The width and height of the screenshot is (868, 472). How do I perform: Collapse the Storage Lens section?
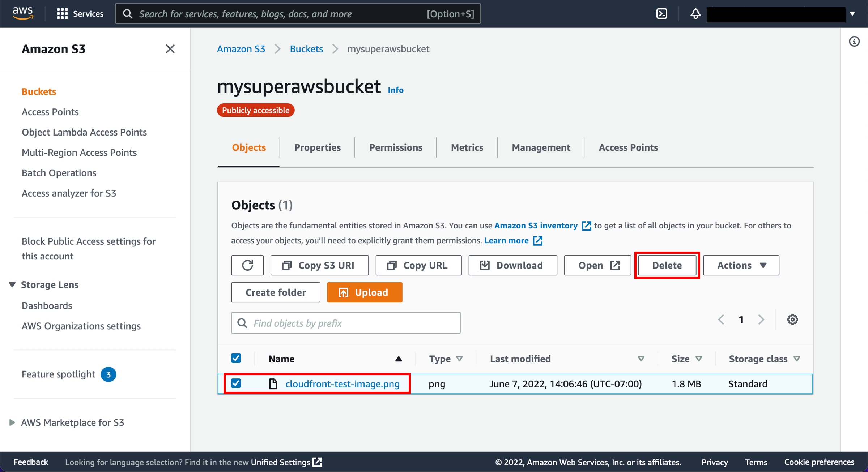coord(12,285)
